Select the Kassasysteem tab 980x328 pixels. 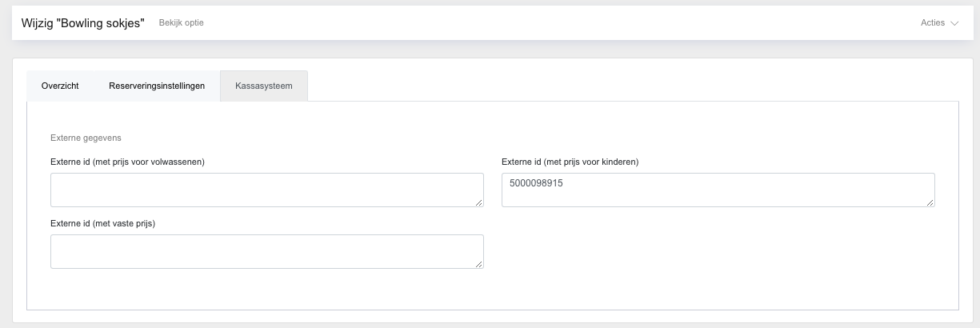pos(263,86)
